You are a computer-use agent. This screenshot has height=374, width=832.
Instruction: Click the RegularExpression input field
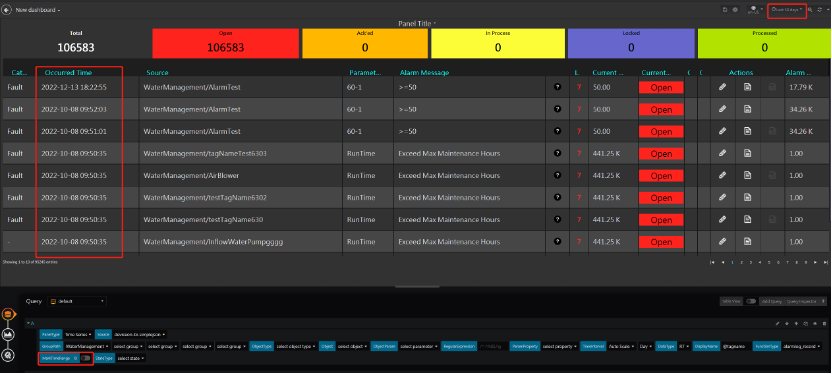(493, 346)
